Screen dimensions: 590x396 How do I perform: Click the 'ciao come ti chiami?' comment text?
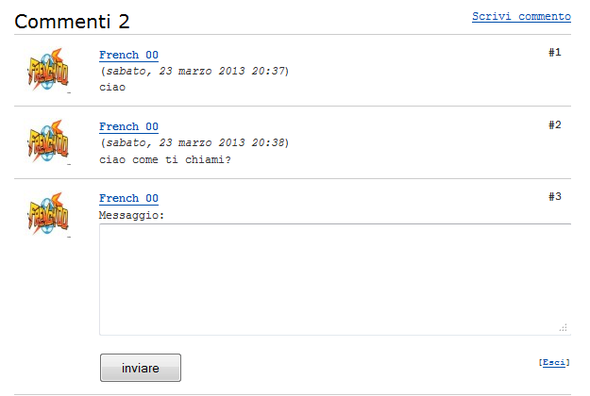[x=165, y=160]
